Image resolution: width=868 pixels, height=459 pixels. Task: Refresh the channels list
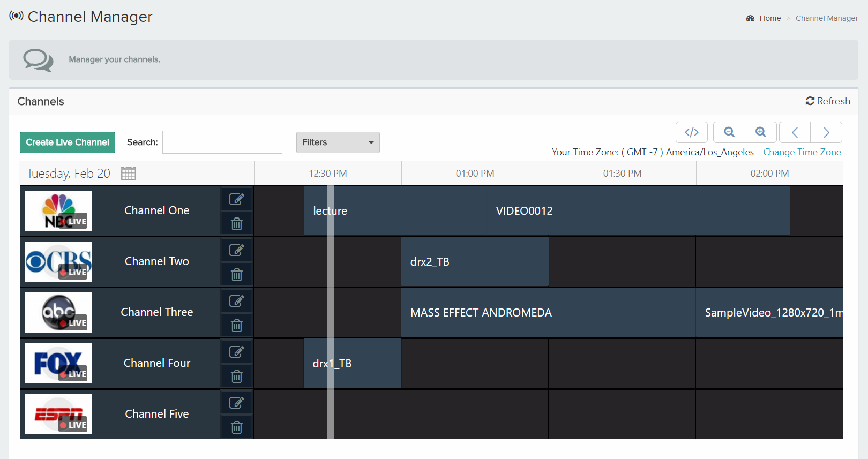point(828,101)
